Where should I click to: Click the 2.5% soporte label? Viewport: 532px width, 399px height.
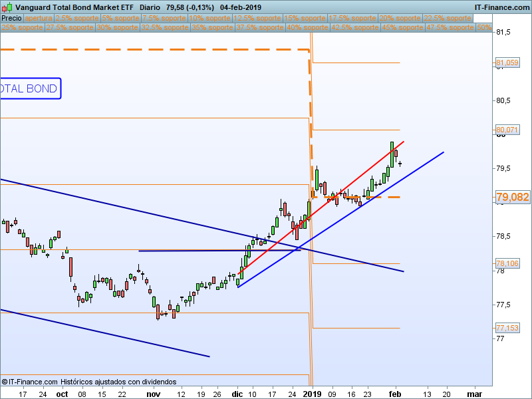click(76, 18)
